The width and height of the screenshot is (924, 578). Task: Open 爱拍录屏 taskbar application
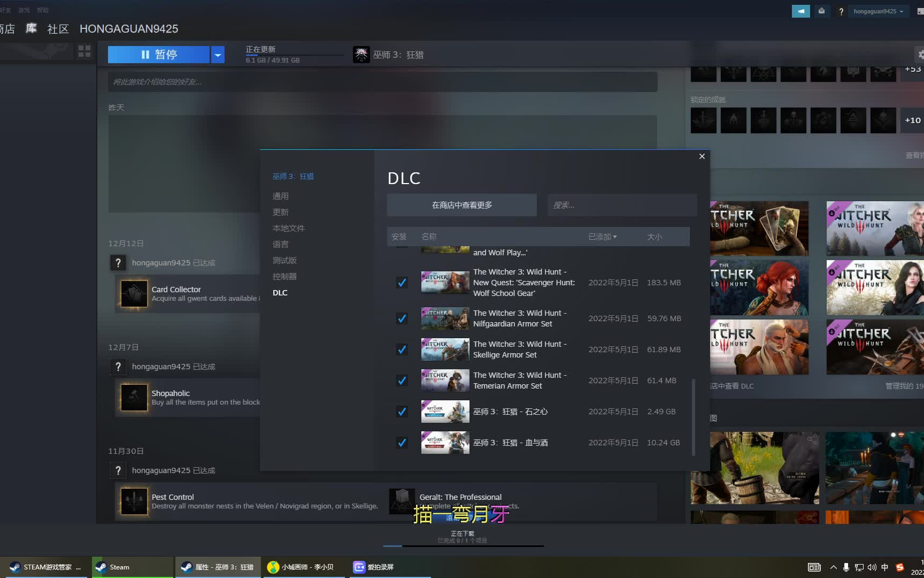[390, 567]
